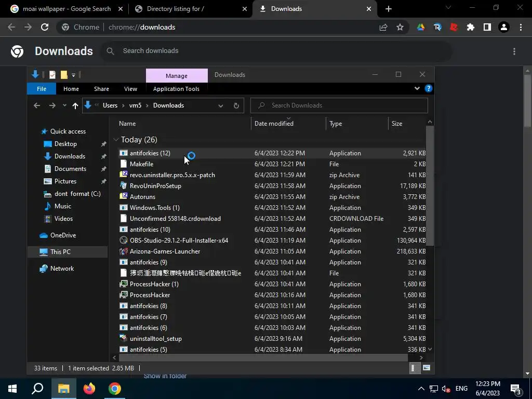Select the Autoruns zip archive
This screenshot has width=532, height=399.
coord(271,196)
